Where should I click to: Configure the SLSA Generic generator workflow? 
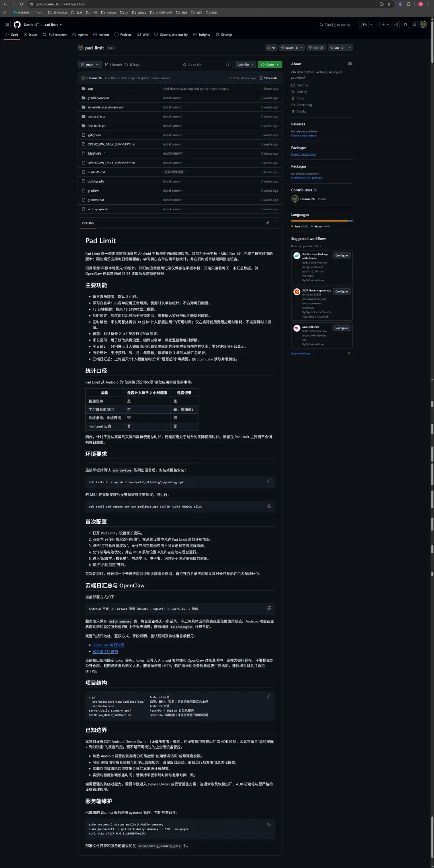click(342, 292)
